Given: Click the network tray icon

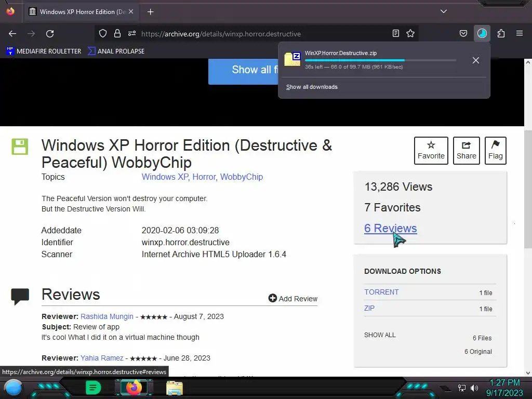Looking at the screenshot, I should (462, 388).
